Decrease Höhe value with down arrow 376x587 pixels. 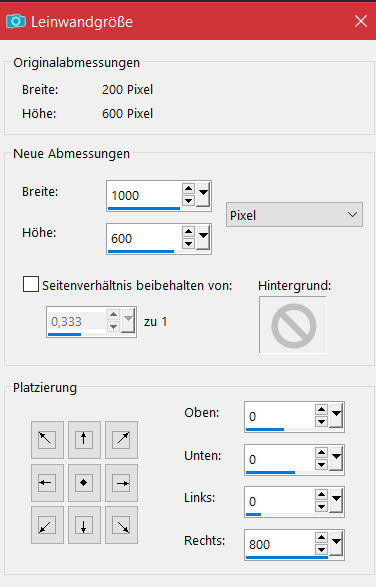188,244
